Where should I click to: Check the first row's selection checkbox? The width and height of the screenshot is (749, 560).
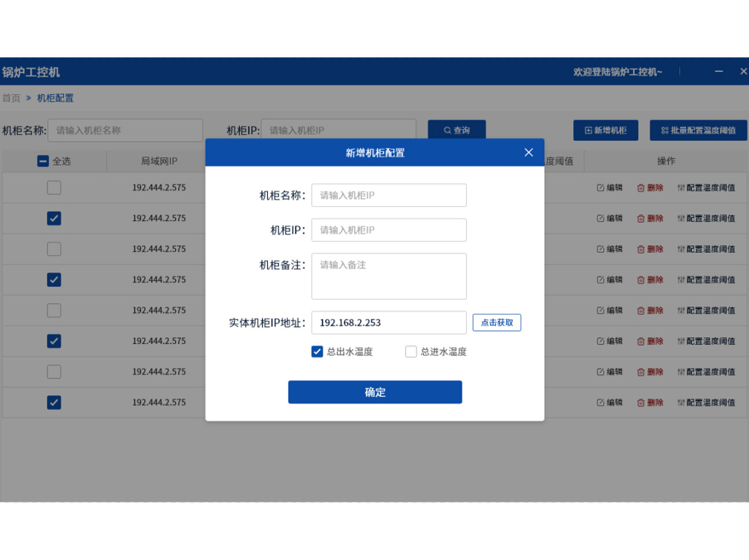click(54, 188)
